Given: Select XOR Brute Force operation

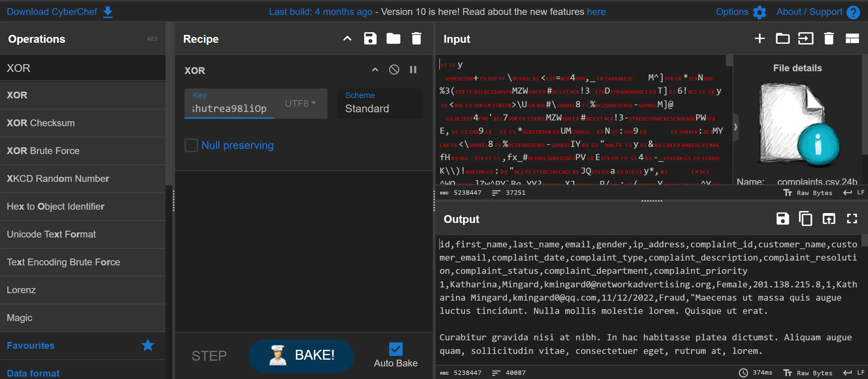Looking at the screenshot, I should [43, 151].
